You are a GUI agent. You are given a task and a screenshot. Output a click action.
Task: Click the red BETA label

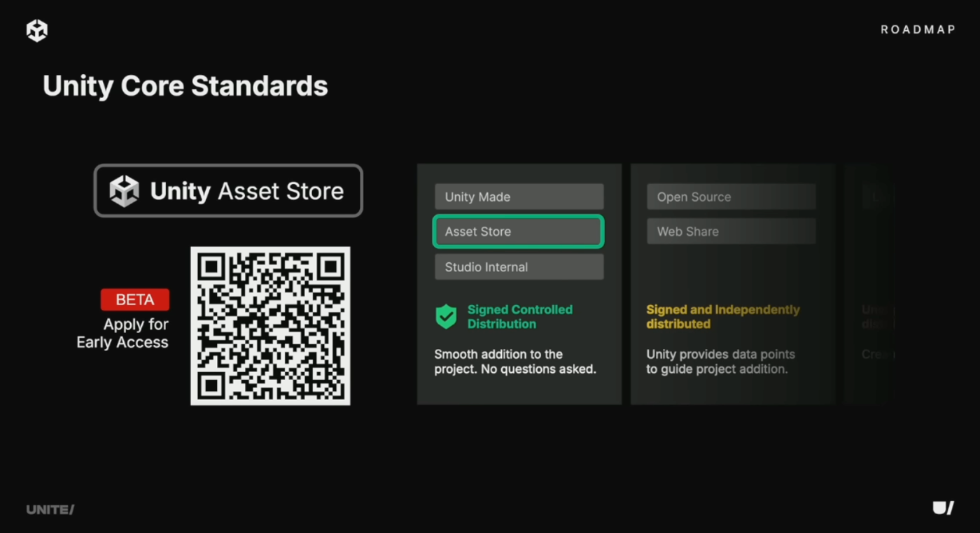coord(135,299)
